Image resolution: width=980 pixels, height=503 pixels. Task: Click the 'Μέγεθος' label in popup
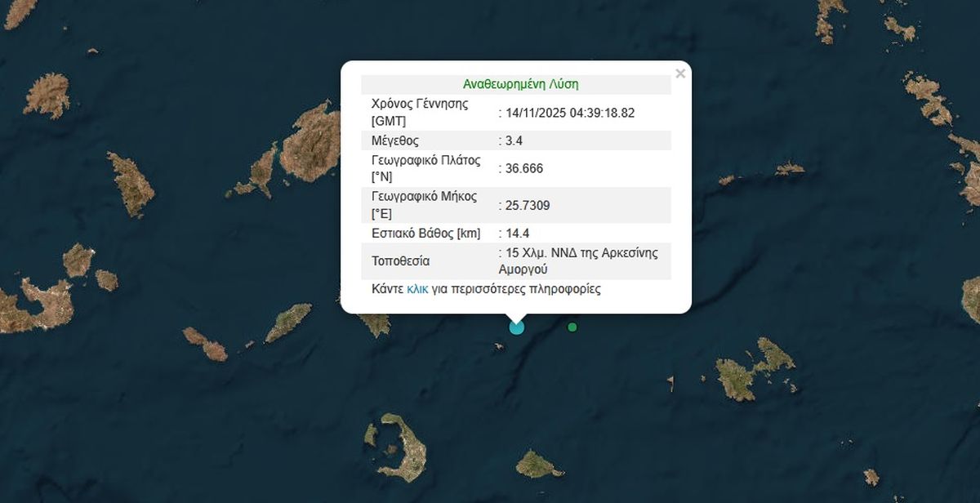pos(395,140)
